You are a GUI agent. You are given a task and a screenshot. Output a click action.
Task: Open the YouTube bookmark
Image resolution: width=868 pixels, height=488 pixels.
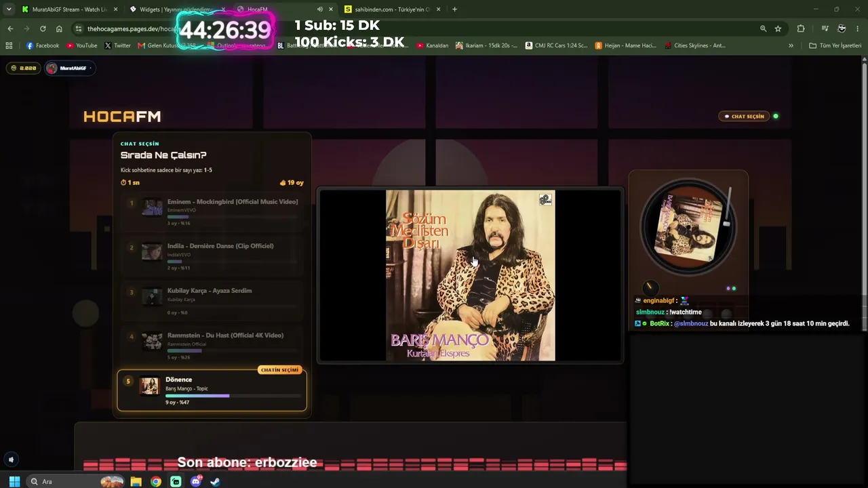click(81, 45)
